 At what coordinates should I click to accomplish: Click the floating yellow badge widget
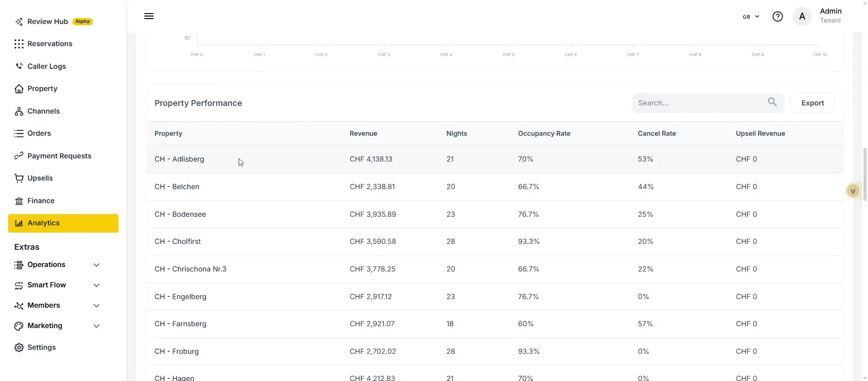coord(853,191)
